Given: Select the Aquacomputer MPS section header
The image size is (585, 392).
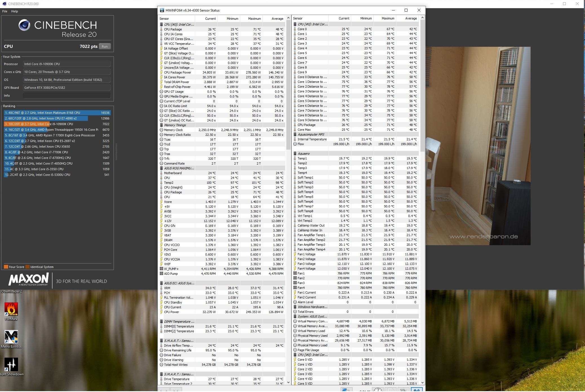Looking at the screenshot, I should click(356, 134).
